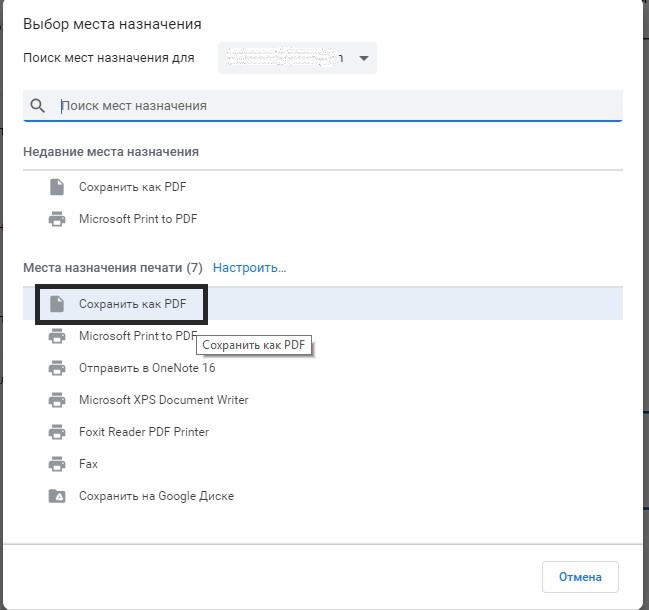Open the Настроить… link
Viewport: 649px width, 610px height.
(249, 268)
